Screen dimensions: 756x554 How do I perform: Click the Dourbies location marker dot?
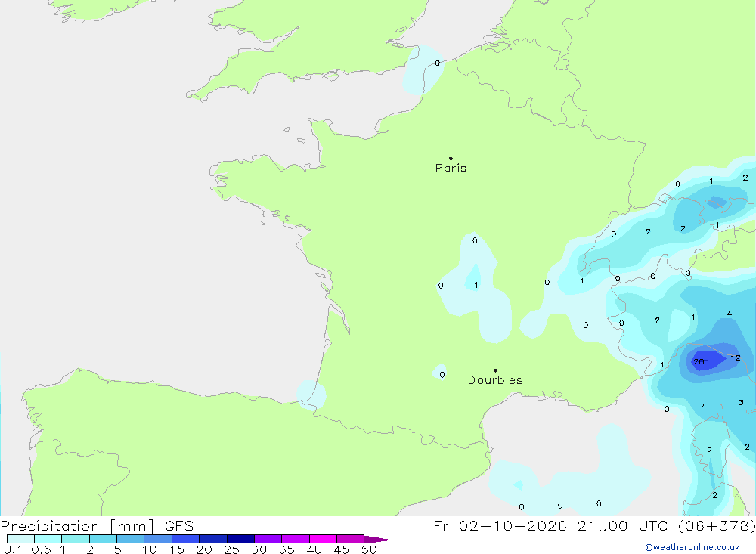pyautogui.click(x=495, y=370)
